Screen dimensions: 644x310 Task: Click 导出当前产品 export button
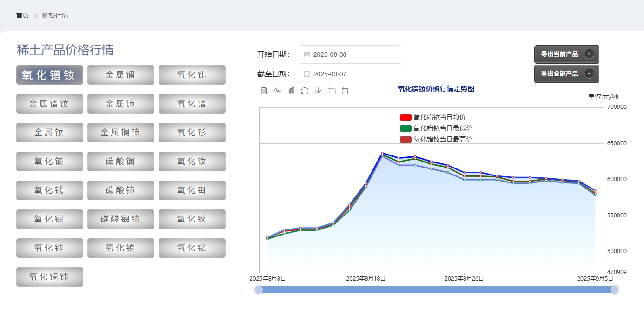567,54
